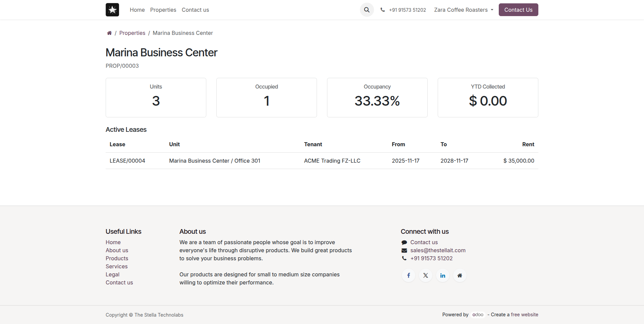
Task: Click the Odoo logo in footer
Action: point(478,315)
